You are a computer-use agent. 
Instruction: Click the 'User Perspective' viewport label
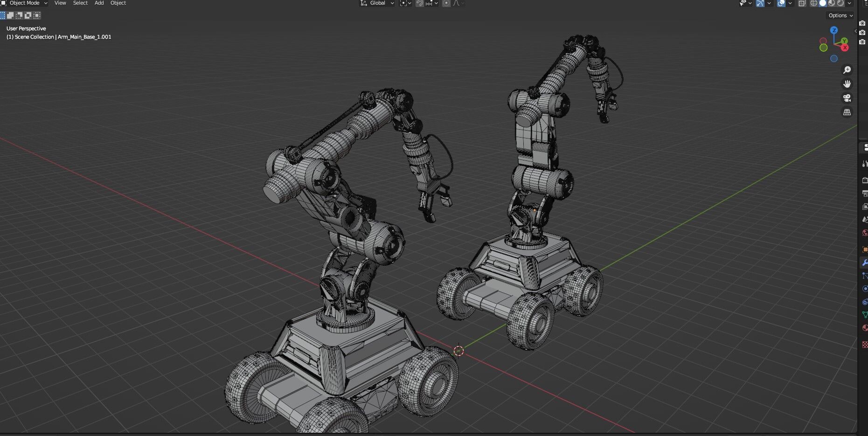click(x=26, y=28)
